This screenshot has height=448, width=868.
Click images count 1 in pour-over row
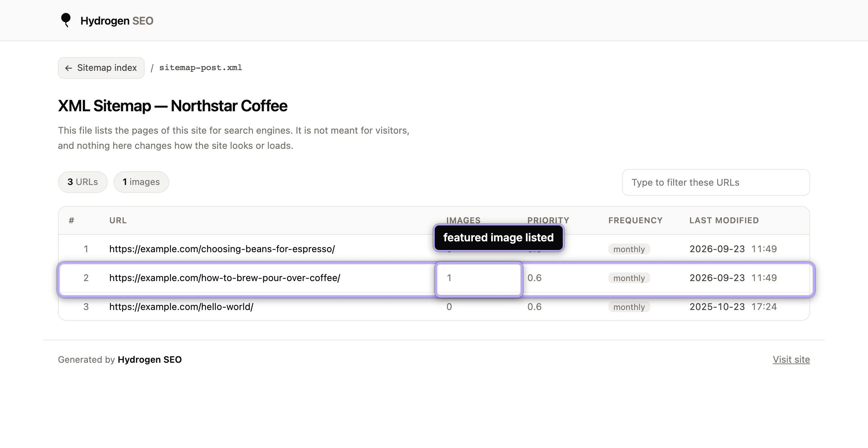(449, 278)
